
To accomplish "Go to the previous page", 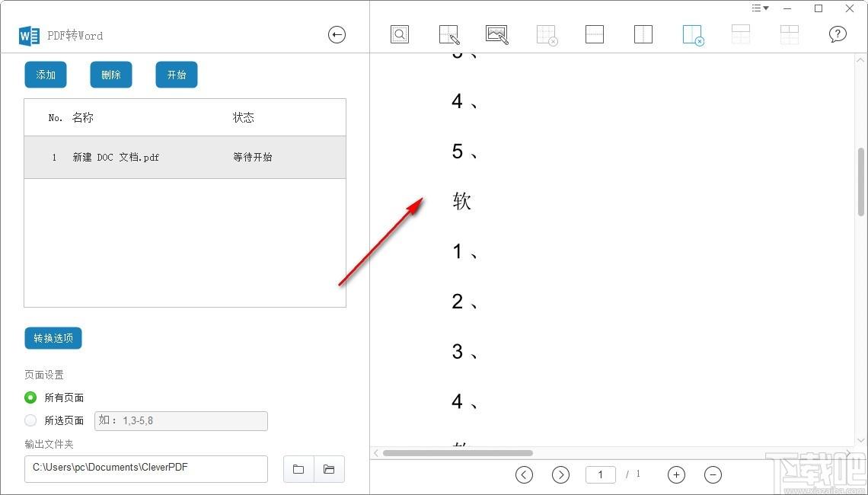I will coord(525,474).
